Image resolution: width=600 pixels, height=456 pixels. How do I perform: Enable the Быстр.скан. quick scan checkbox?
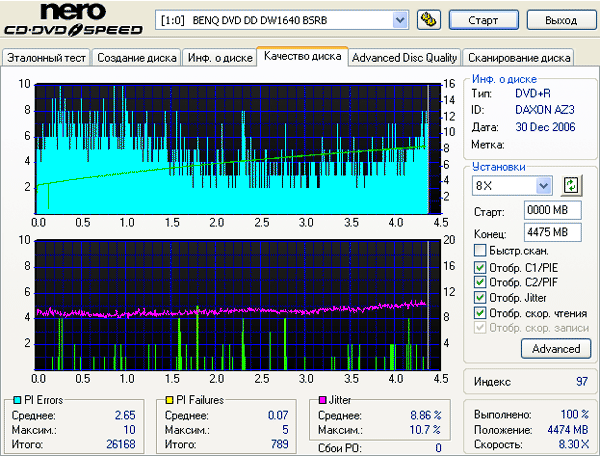click(480, 250)
